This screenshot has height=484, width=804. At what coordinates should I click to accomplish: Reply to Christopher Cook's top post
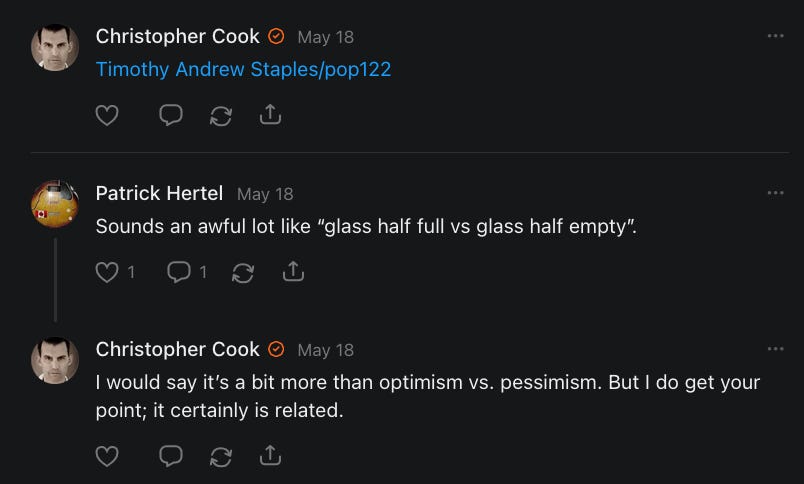point(171,116)
